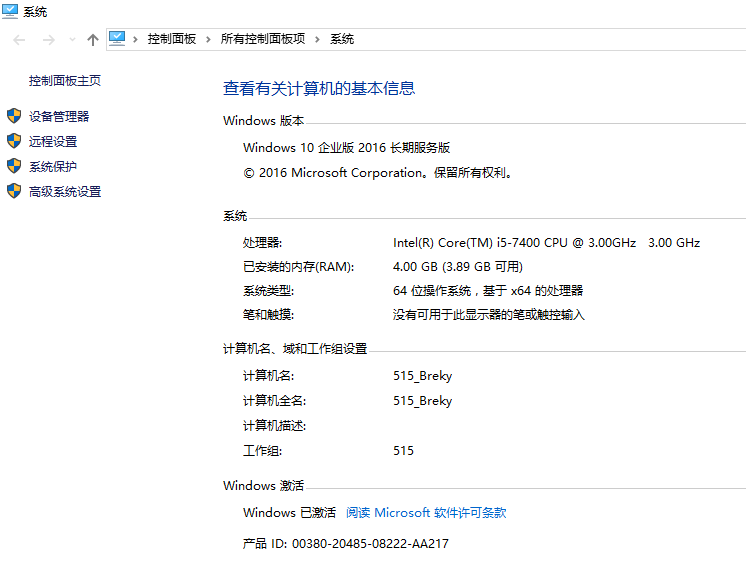Open 系统保护 link
The image size is (746, 569).
pos(53,167)
